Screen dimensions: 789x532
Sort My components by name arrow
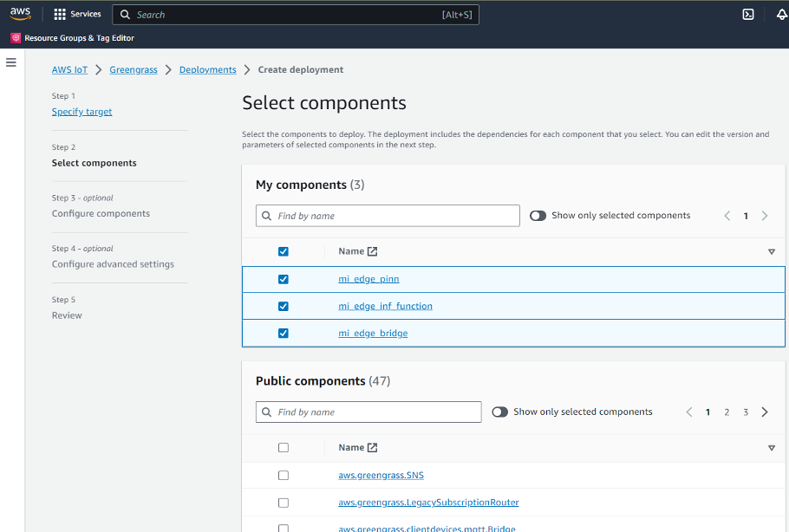tap(772, 252)
